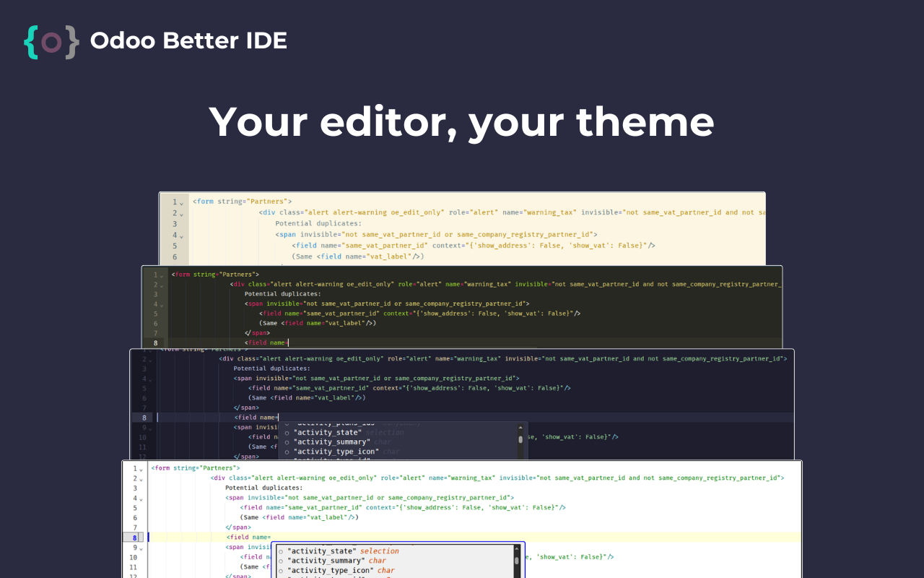Image resolution: width=924 pixels, height=578 pixels.
Task: Click '<span invisible=' on line 4, white editor
Action: (x=255, y=498)
